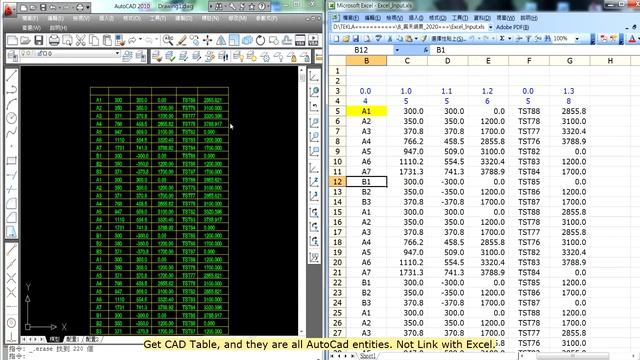Click the topmost UCS icon in AutoCAD right toolbar
640x360 pixels.
pyautogui.click(x=314, y=76)
